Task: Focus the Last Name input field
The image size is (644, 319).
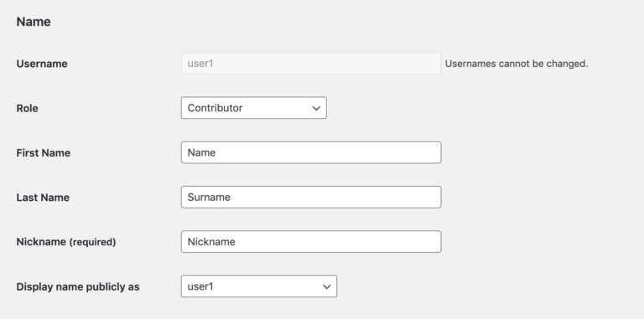Action: click(311, 198)
